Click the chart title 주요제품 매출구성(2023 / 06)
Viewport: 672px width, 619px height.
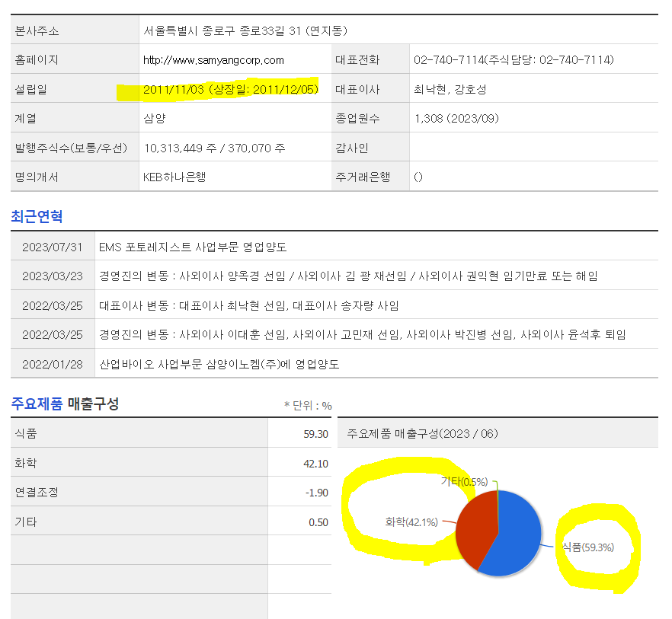[x=422, y=433]
